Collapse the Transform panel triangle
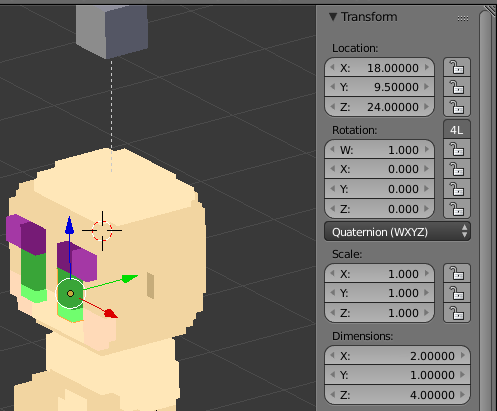Image resolution: width=497 pixels, height=411 pixels. tap(333, 17)
